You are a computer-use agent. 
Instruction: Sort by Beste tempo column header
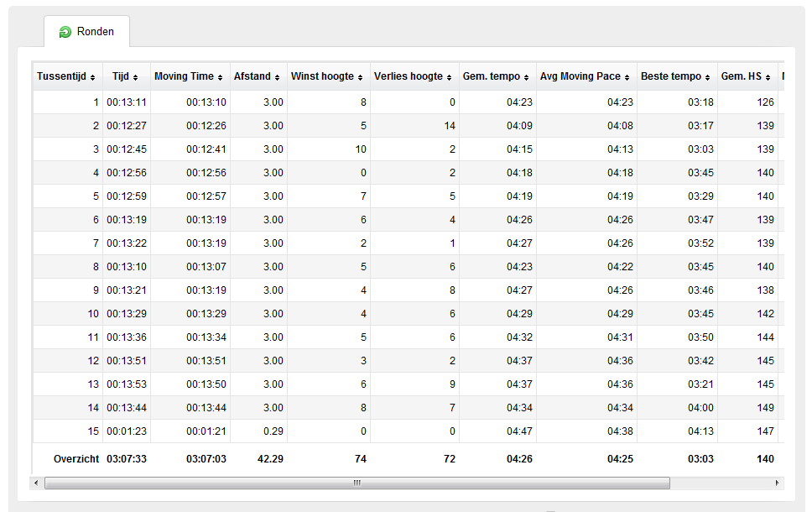(677, 76)
